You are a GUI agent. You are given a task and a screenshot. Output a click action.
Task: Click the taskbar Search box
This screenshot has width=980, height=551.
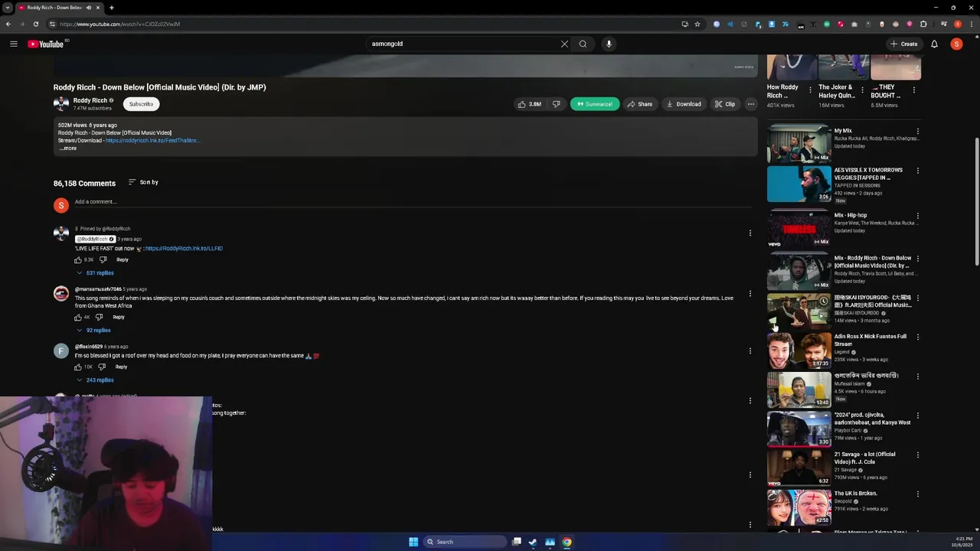[x=465, y=542]
